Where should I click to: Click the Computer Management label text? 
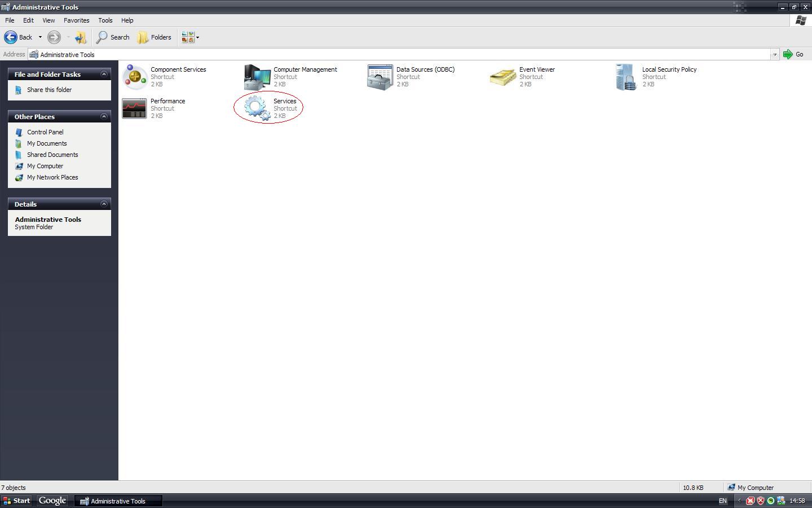pos(305,69)
